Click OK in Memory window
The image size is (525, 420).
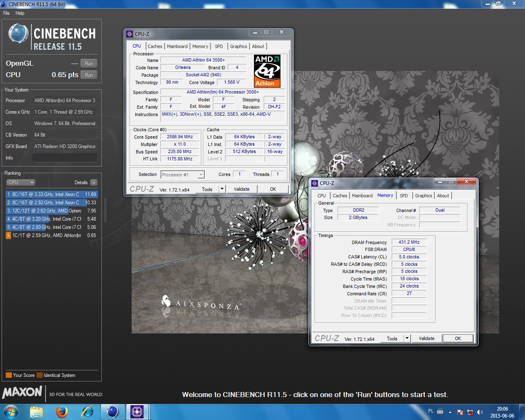coord(458,338)
